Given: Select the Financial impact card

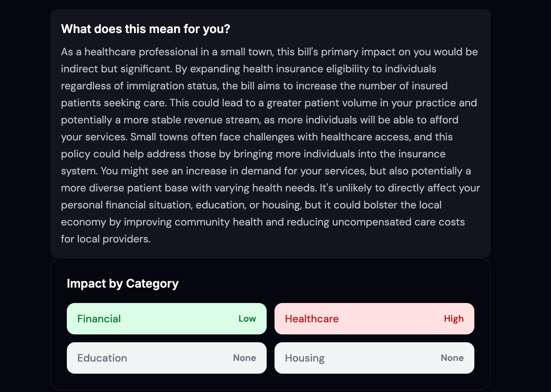Looking at the screenshot, I should coord(166,319).
